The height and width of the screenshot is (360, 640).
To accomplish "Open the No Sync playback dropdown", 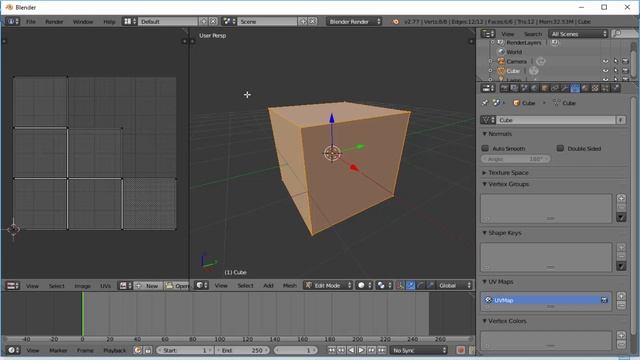I will pyautogui.click(x=419, y=350).
